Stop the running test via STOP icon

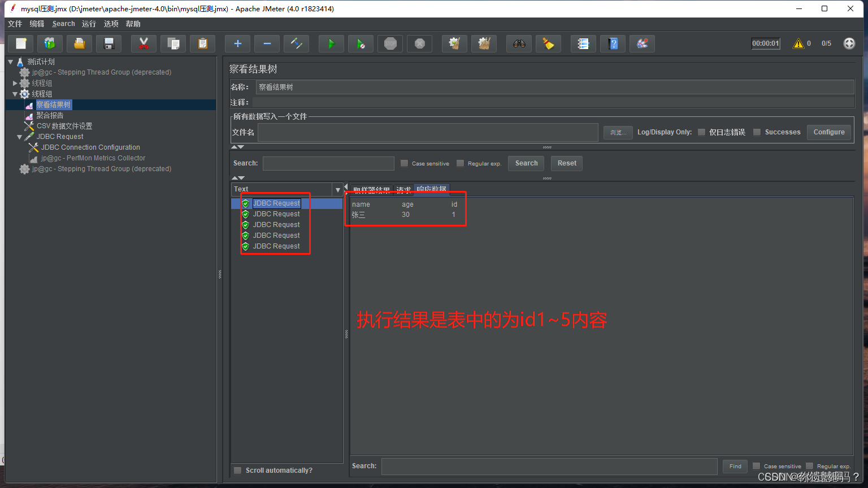click(x=390, y=43)
